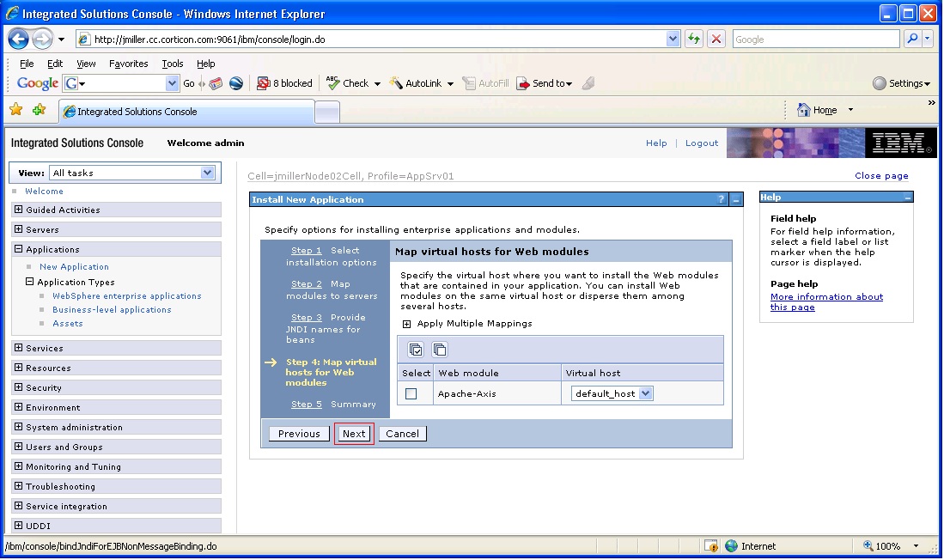Open the File menu
The height and width of the screenshot is (560, 944).
[27, 64]
